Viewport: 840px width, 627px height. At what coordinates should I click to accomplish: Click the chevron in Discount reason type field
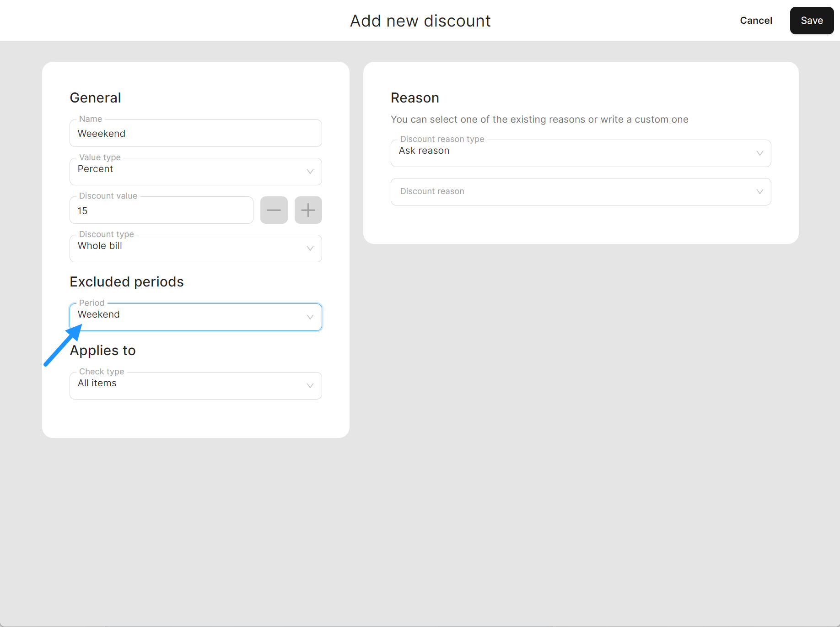(759, 153)
